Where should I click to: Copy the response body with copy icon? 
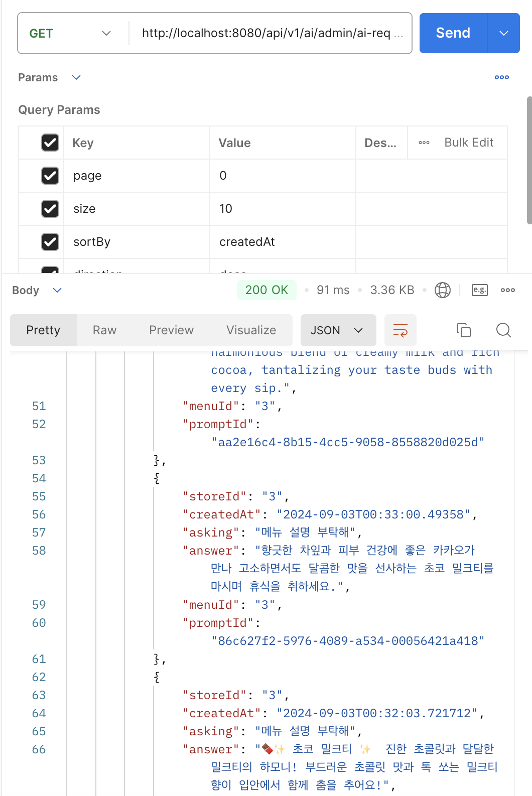[x=463, y=330]
